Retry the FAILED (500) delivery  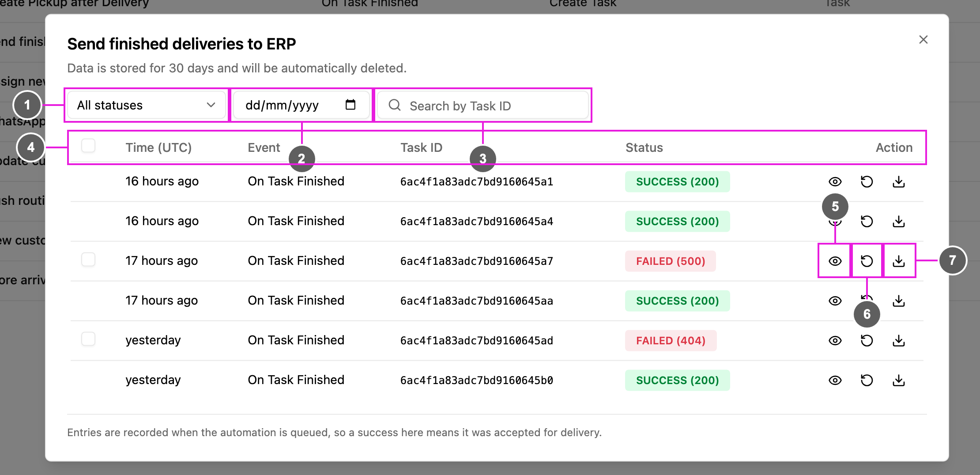pos(867,261)
